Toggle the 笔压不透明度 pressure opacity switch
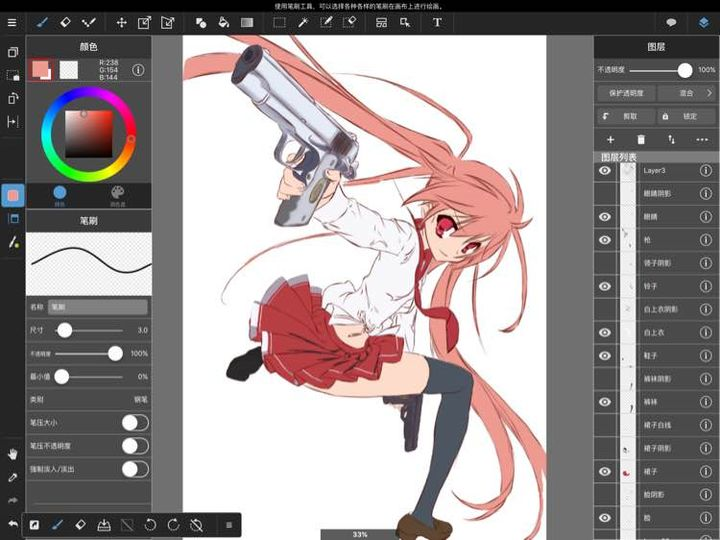The width and height of the screenshot is (720, 540). pyautogui.click(x=135, y=446)
